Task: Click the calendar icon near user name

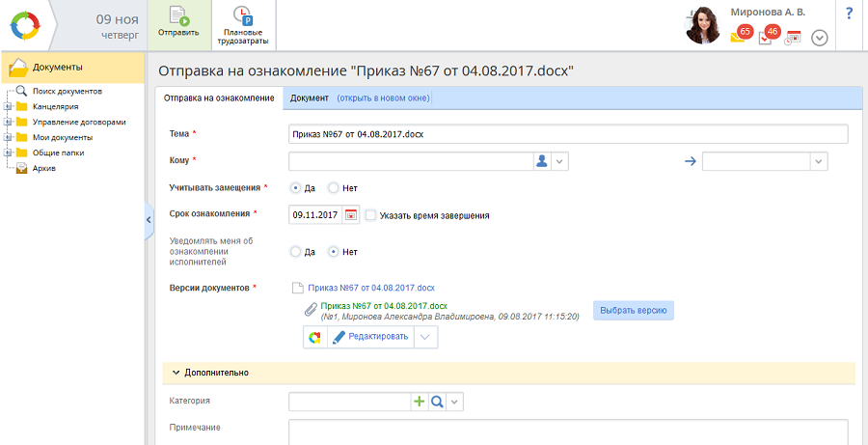Action: pos(793,38)
